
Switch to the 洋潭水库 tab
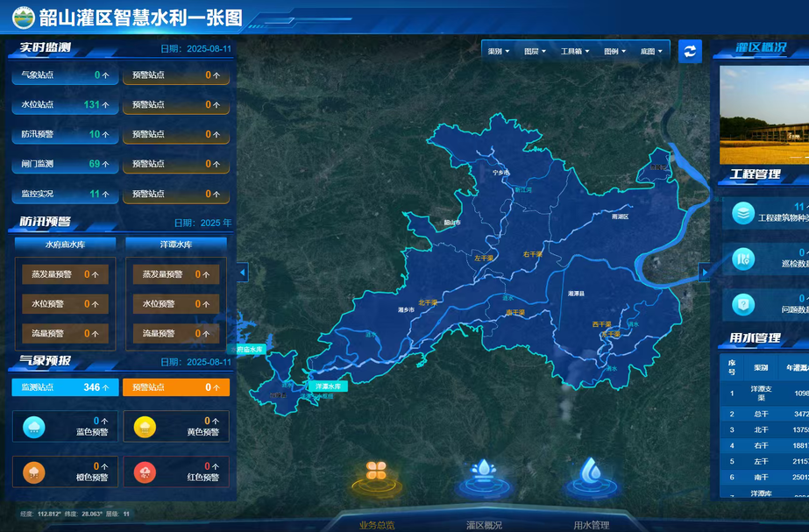click(x=176, y=244)
